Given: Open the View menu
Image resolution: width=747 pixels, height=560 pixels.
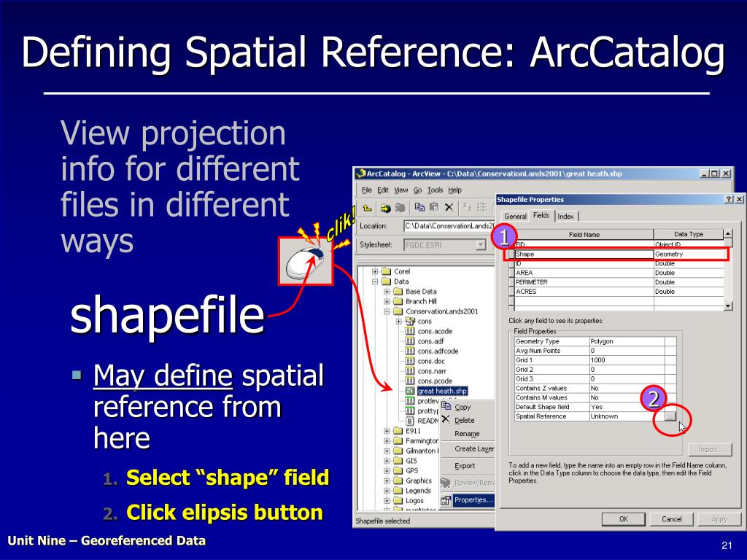Looking at the screenshot, I should click(400, 190).
